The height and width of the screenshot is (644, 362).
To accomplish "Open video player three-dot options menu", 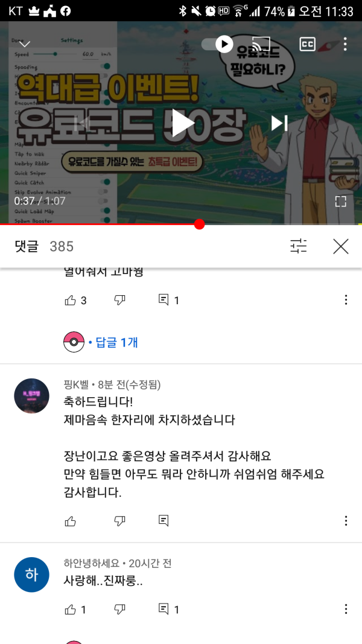I will click(x=345, y=44).
